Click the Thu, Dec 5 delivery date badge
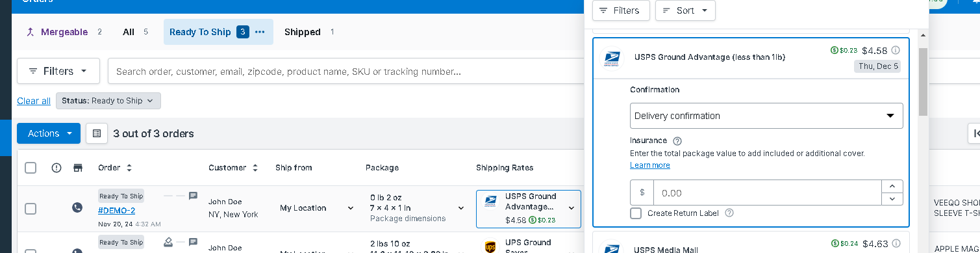The image size is (980, 253). 877,66
